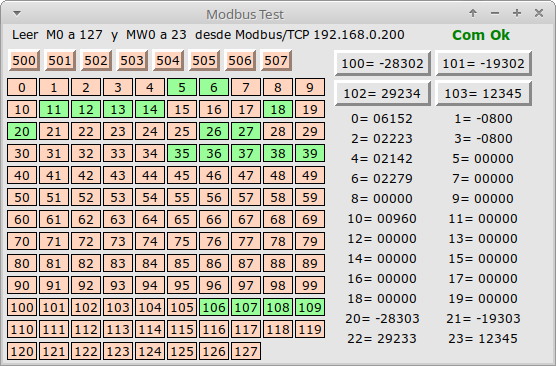
Task: Toggle bit 0 on
Action: [x=22, y=87]
